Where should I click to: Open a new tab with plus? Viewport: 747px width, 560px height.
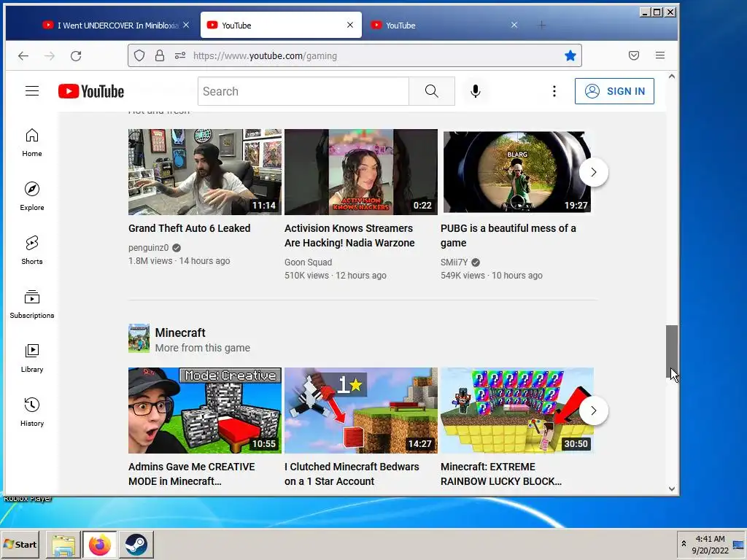click(542, 26)
